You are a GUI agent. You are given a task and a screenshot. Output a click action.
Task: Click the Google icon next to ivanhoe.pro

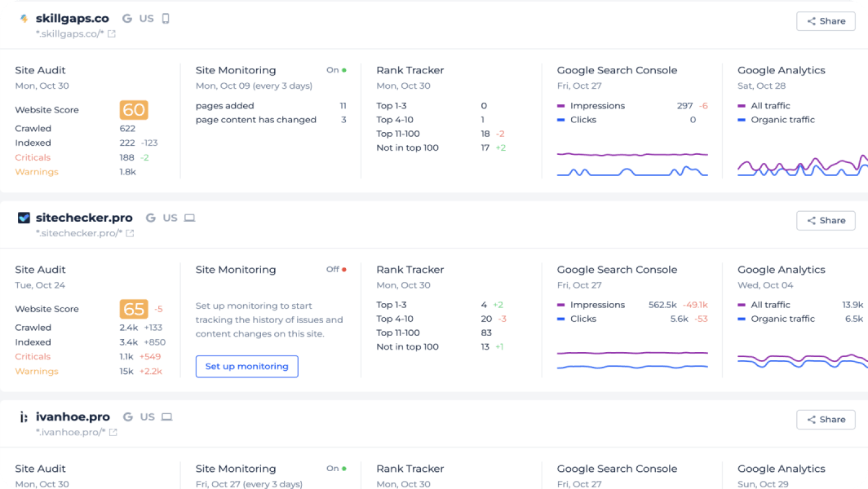[x=128, y=417]
